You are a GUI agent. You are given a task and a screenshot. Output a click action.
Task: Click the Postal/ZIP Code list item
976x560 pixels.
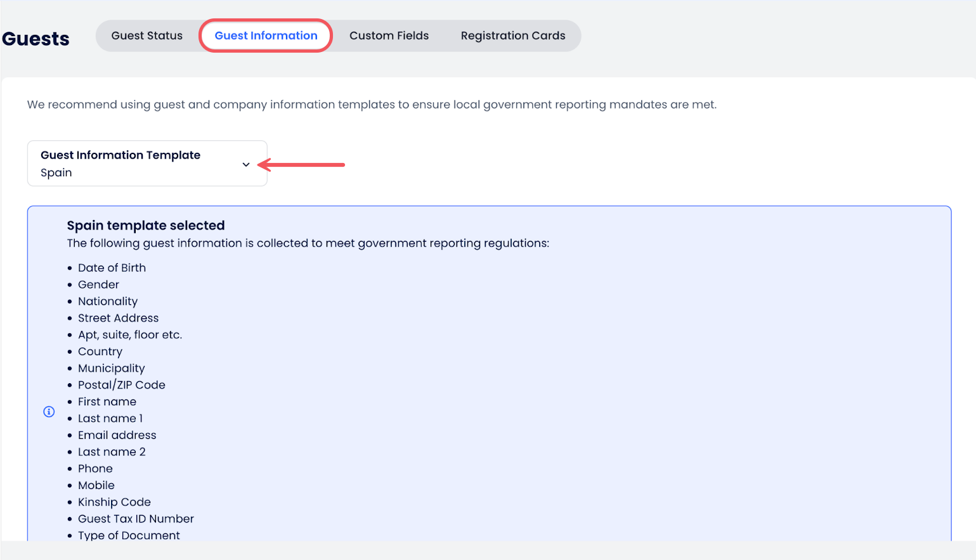(121, 385)
